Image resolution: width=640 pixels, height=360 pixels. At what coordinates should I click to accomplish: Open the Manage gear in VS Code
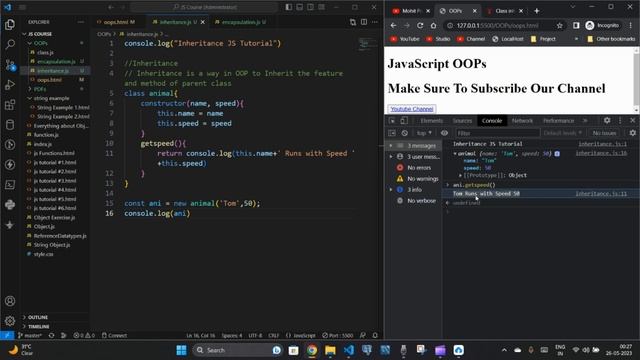[10, 321]
